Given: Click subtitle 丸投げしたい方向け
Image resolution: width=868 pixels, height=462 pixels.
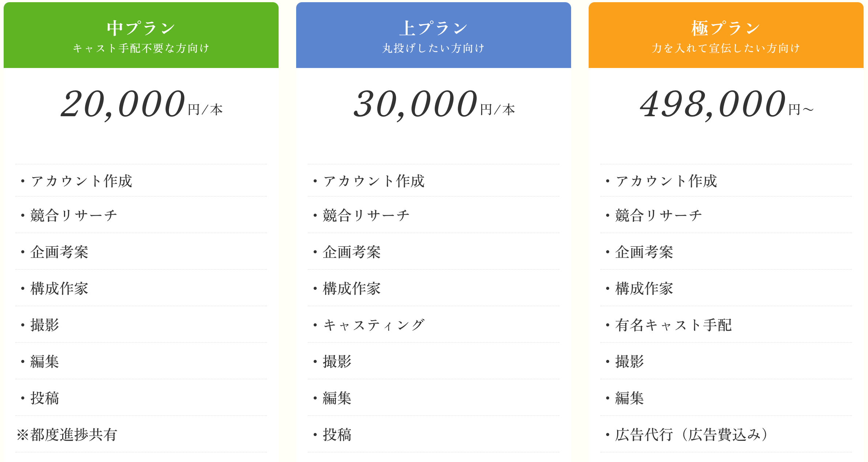Looking at the screenshot, I should [x=433, y=48].
